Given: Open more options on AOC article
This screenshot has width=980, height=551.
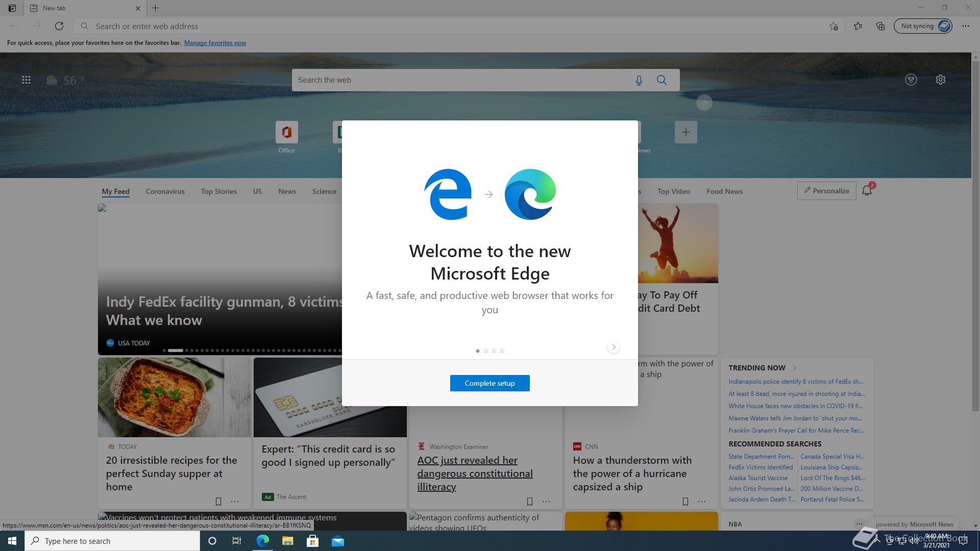Looking at the screenshot, I should [x=546, y=502].
